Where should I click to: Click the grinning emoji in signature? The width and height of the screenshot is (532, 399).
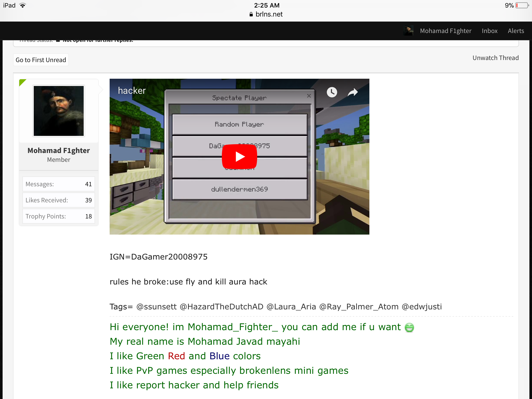(x=409, y=328)
